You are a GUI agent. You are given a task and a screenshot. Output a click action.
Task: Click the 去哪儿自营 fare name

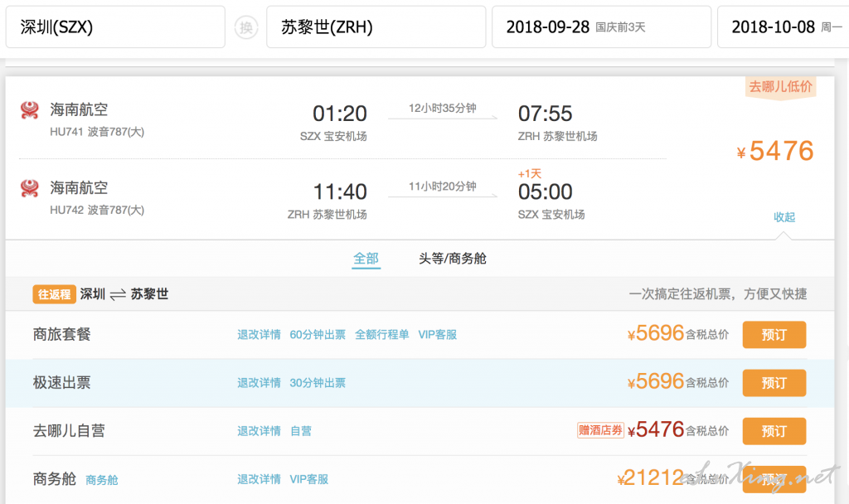pos(69,431)
